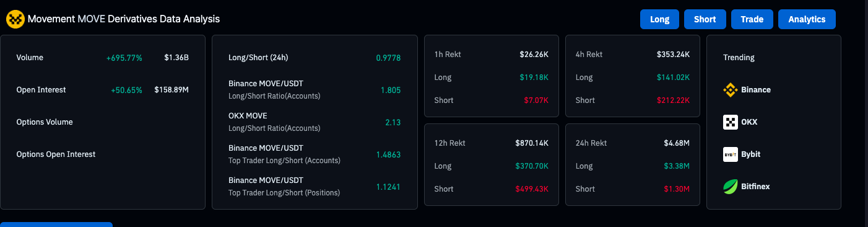
Task: Select the Binance trending exchange name
Action: click(x=756, y=90)
